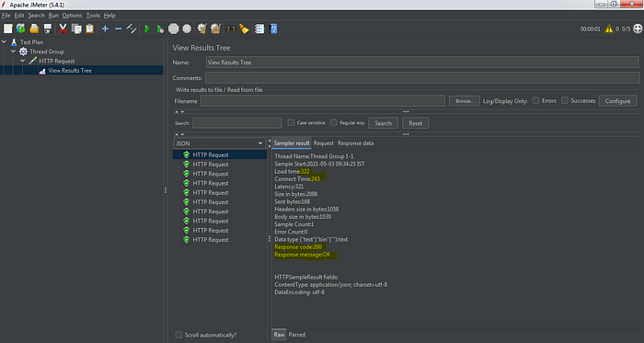Viewport: 644px width, 343px height.
Task: Click the Open file folder icon
Action: (x=35, y=29)
